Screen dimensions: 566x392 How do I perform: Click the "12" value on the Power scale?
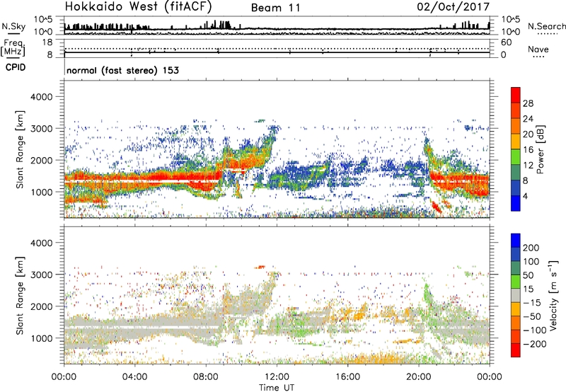[x=528, y=166]
